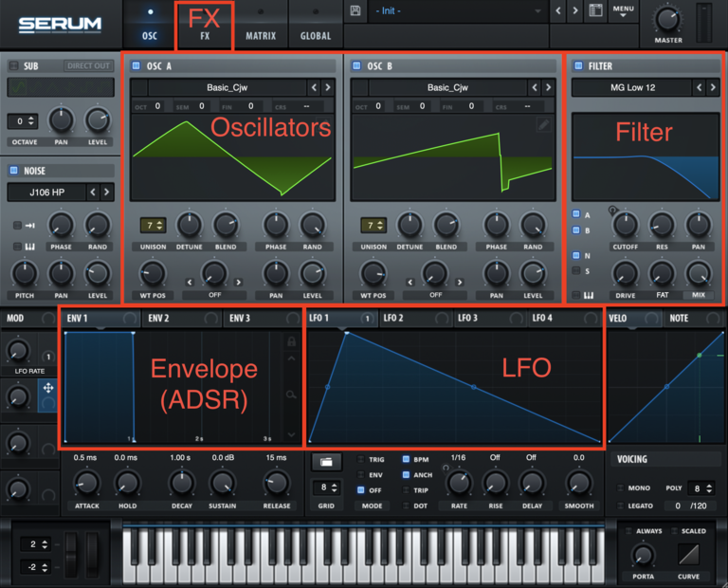Screen dimensions: 728x588
Task: Adjust LFO grid size stepper
Action: tap(326, 487)
